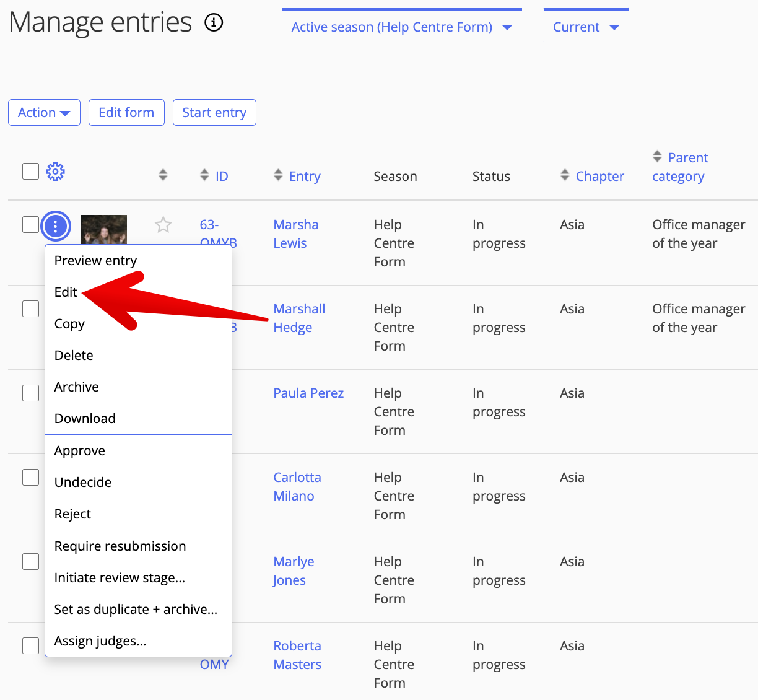
Task: Click the Season column header text
Action: click(395, 177)
